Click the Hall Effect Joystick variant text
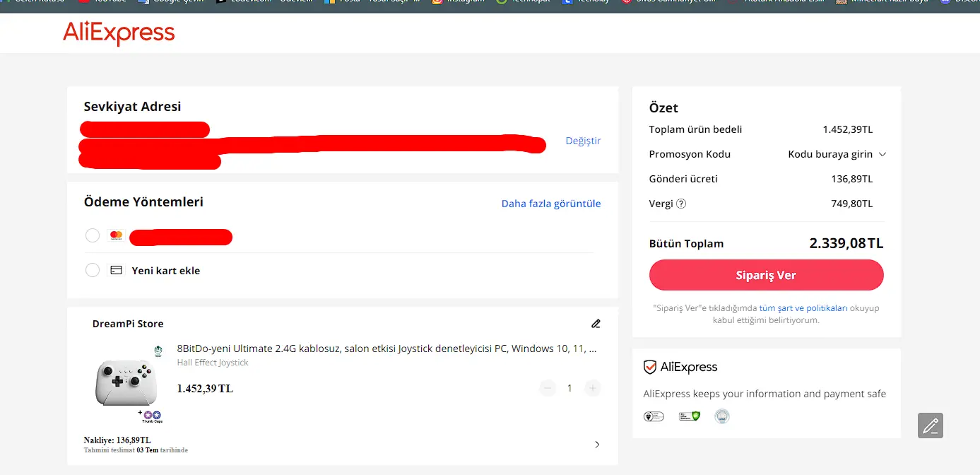The image size is (980, 475). pos(213,363)
